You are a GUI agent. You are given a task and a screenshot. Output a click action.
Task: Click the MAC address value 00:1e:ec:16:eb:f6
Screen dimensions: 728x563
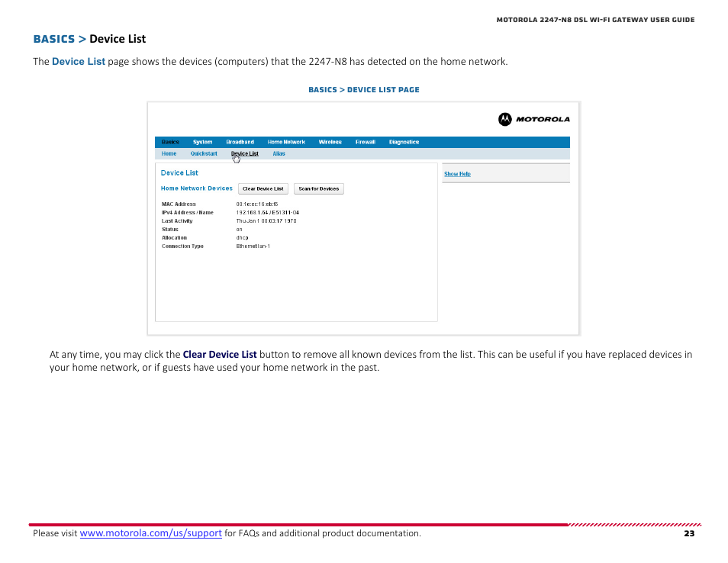(256, 204)
